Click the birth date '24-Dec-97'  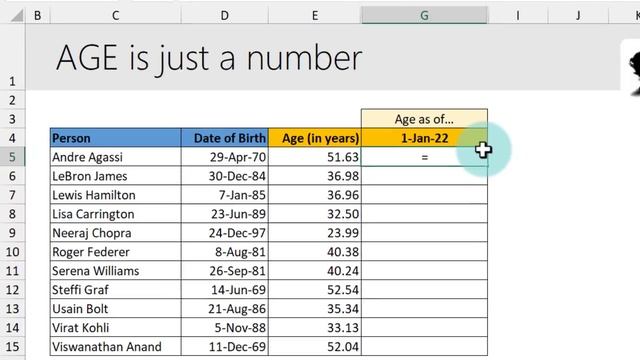click(x=224, y=233)
